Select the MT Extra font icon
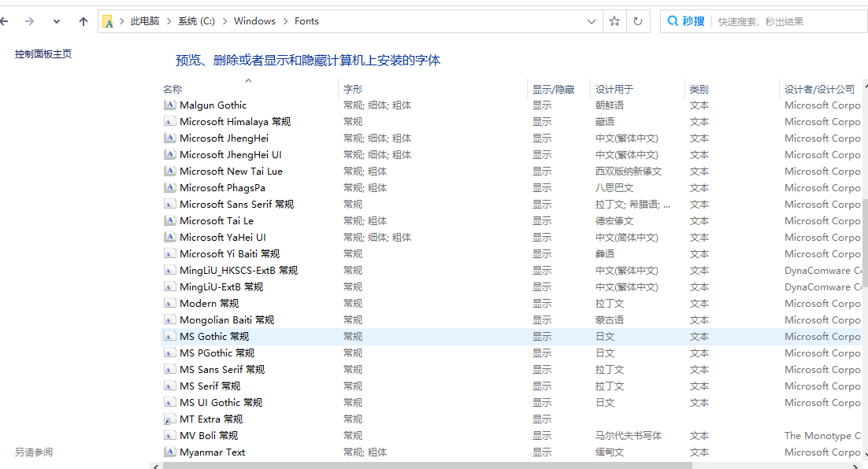Screen dimensions: 868x469 pos(169,419)
